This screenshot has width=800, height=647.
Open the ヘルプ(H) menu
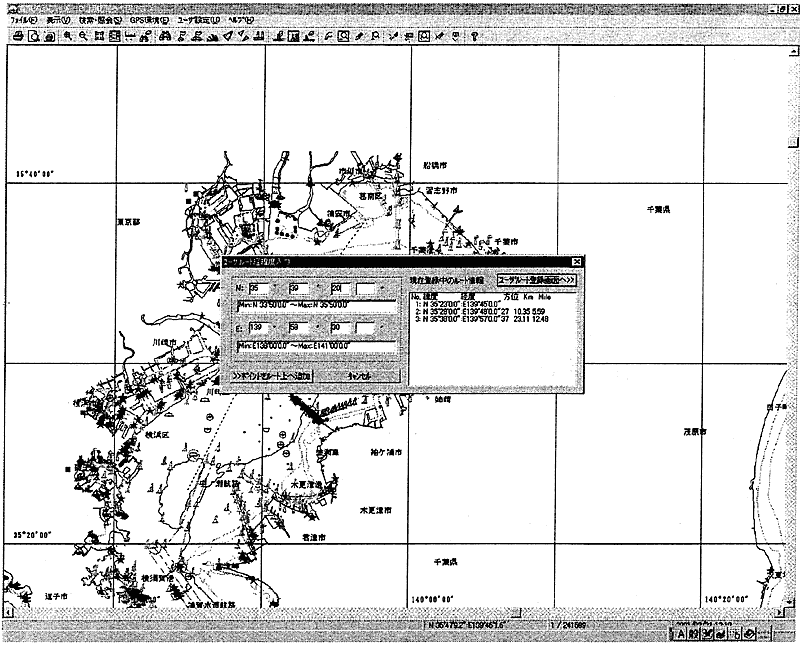(x=240, y=20)
